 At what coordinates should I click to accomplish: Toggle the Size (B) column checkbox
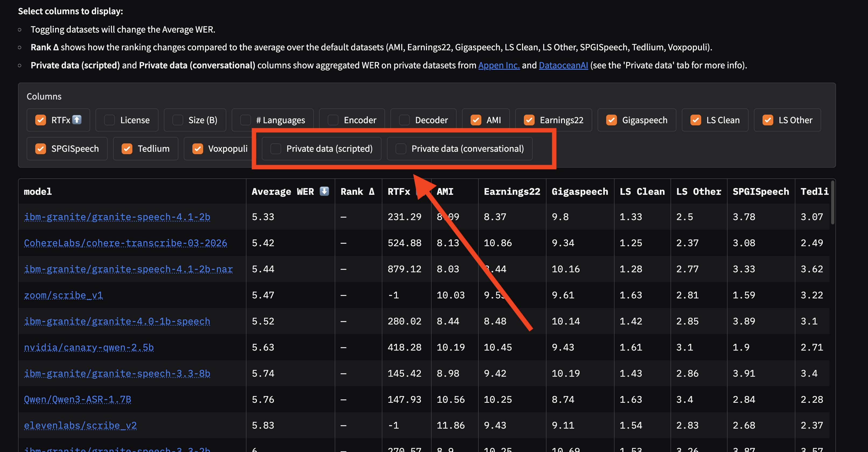coord(178,120)
